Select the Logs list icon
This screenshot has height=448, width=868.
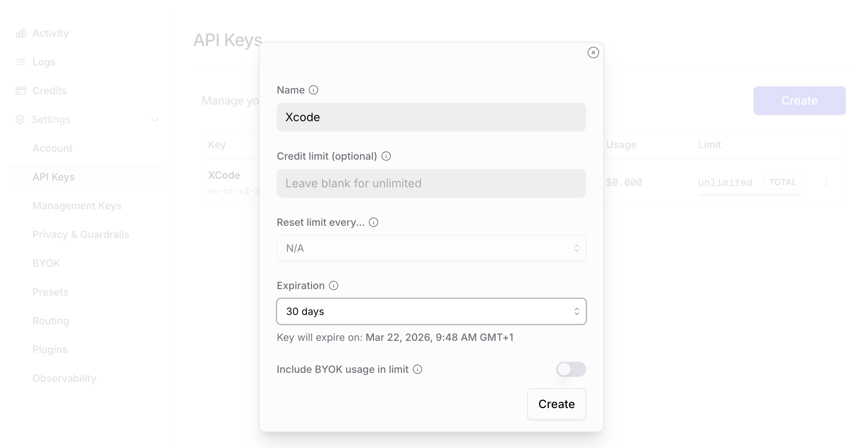click(21, 61)
